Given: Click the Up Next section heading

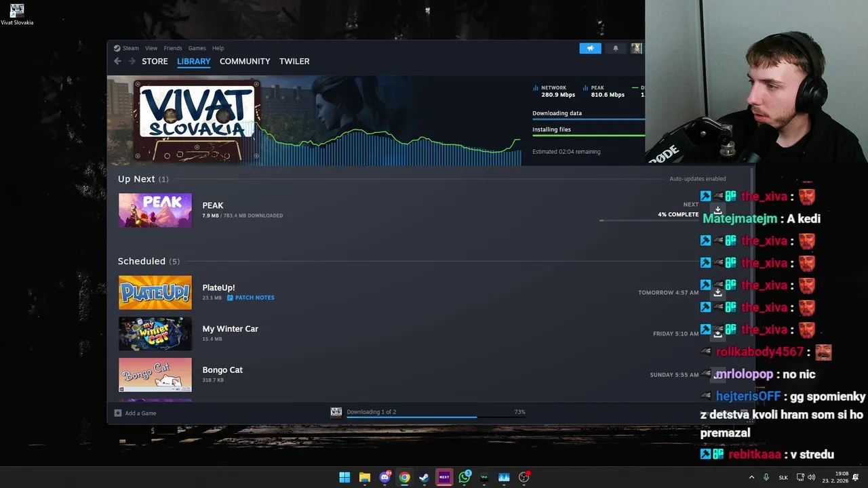Looking at the screenshot, I should [143, 179].
